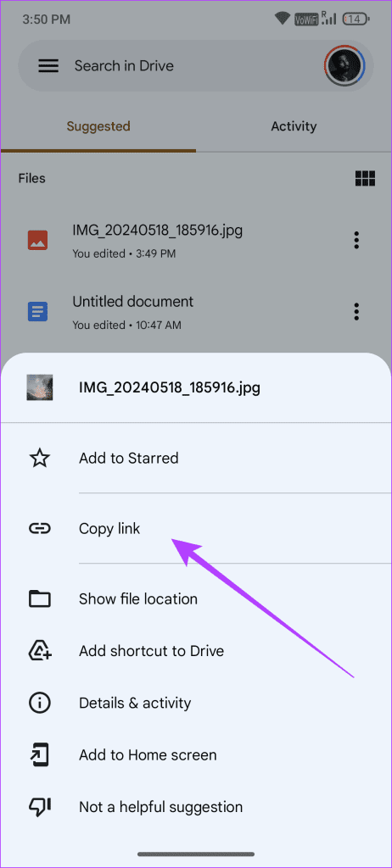Click the info circle icon
This screenshot has width=392, height=868.
(x=39, y=703)
